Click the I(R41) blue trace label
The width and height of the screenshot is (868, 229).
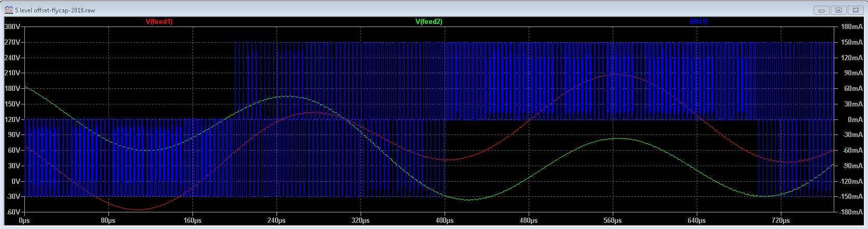[698, 22]
